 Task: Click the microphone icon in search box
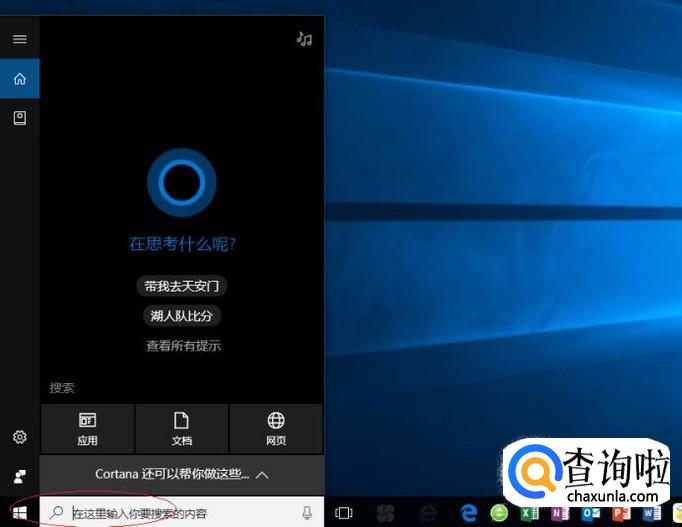coord(307,513)
